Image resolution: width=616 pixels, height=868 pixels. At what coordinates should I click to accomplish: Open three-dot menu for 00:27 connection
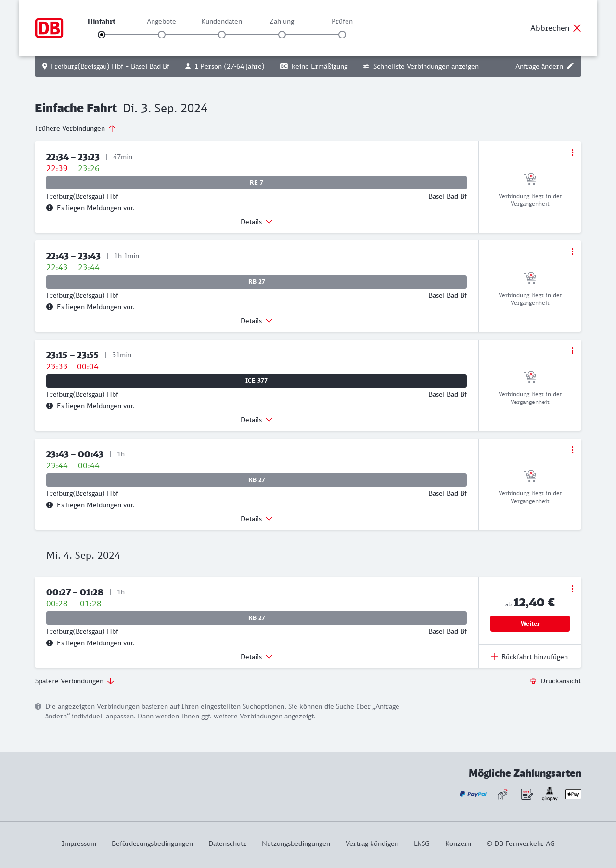point(572,589)
